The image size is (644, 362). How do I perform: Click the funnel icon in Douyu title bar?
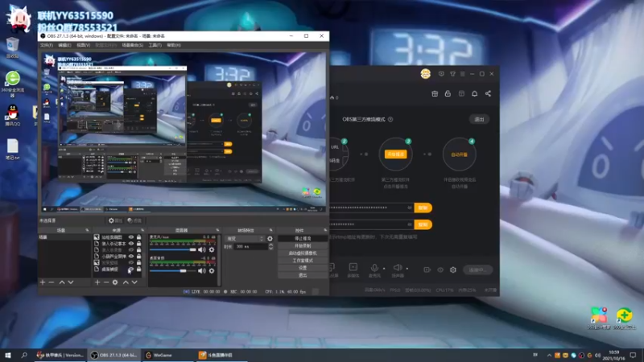coord(452,74)
